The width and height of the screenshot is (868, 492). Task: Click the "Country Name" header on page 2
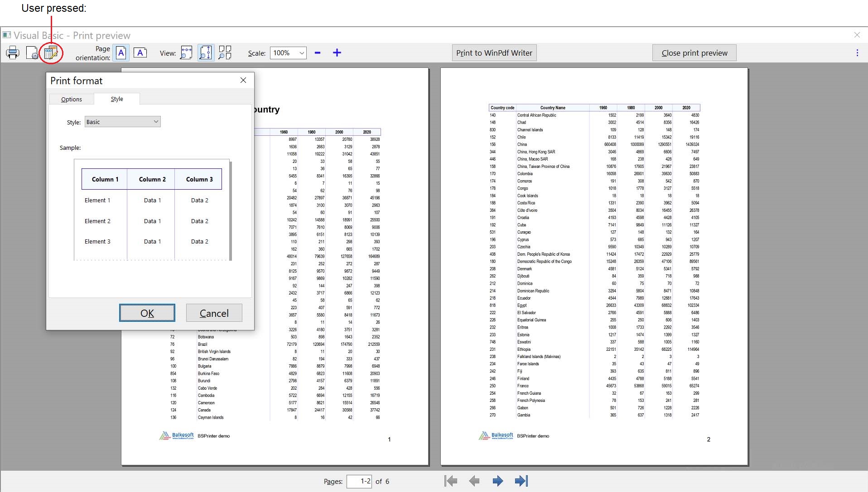[553, 108]
